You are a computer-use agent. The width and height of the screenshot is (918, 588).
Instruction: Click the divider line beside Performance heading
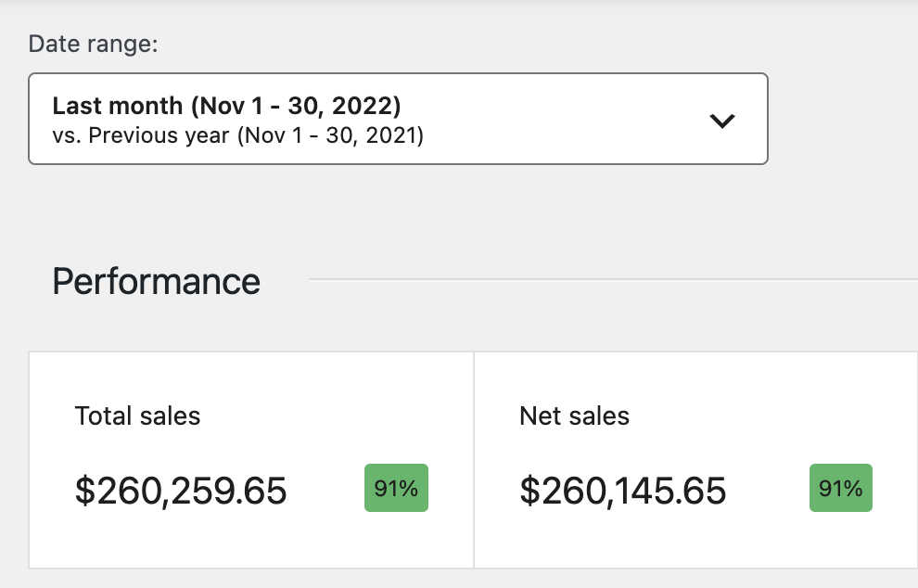tap(612, 278)
